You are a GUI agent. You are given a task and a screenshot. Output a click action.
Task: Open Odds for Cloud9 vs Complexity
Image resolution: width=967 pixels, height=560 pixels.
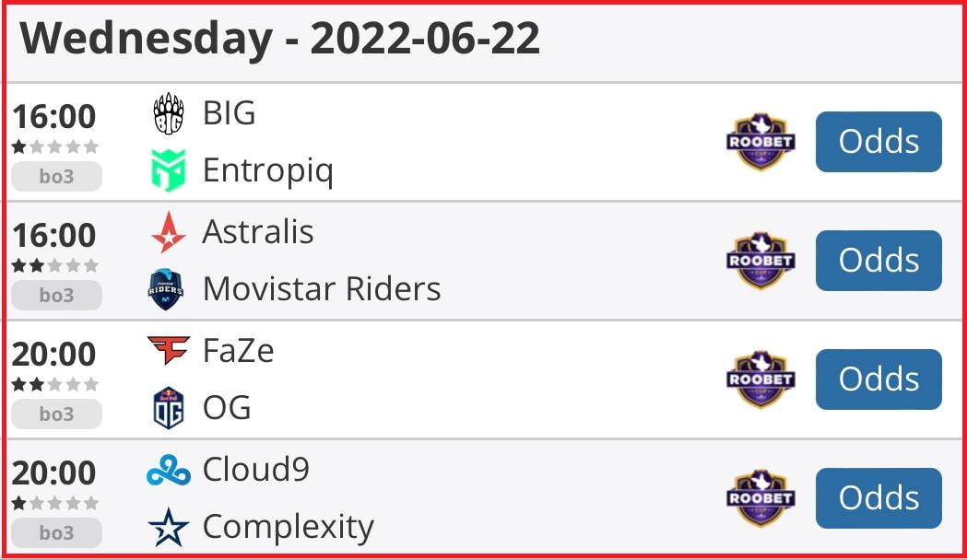click(879, 498)
